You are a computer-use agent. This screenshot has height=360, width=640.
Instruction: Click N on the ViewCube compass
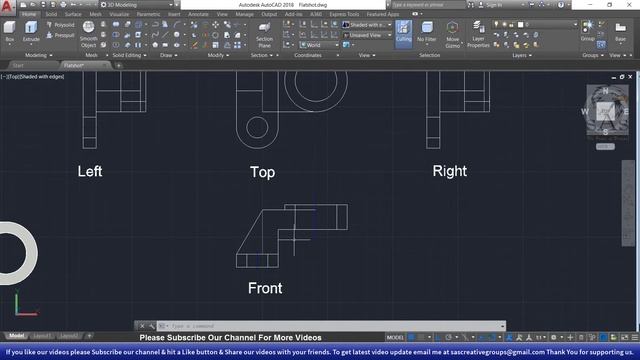tap(606, 91)
